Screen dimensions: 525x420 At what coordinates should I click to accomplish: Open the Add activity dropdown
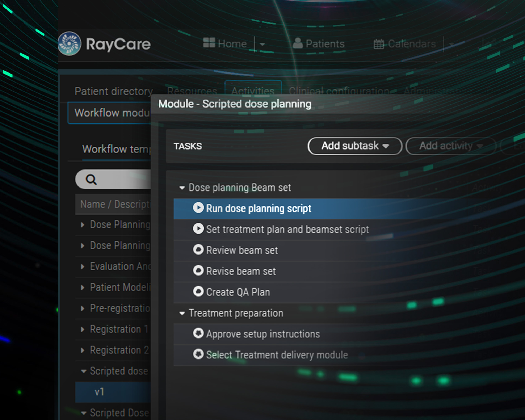450,146
